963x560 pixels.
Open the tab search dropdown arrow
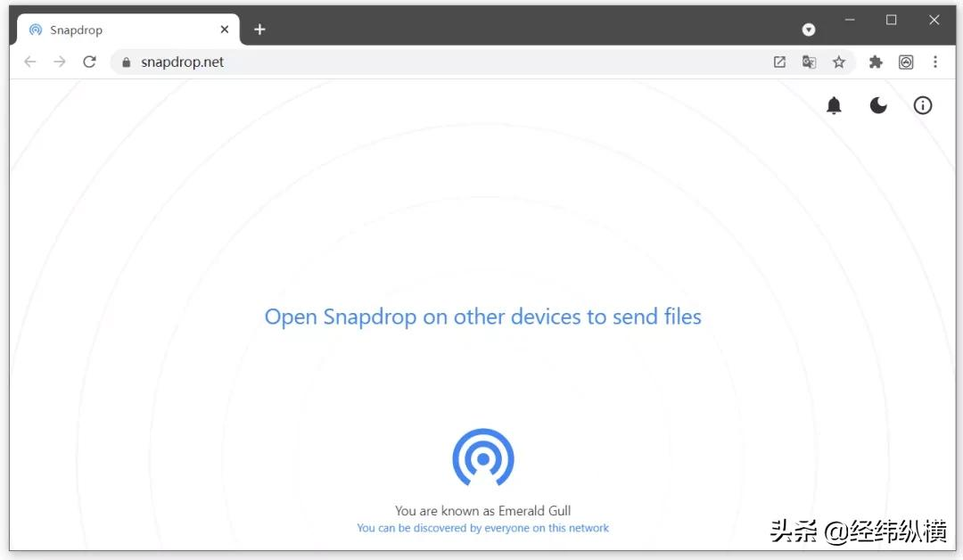tap(809, 29)
